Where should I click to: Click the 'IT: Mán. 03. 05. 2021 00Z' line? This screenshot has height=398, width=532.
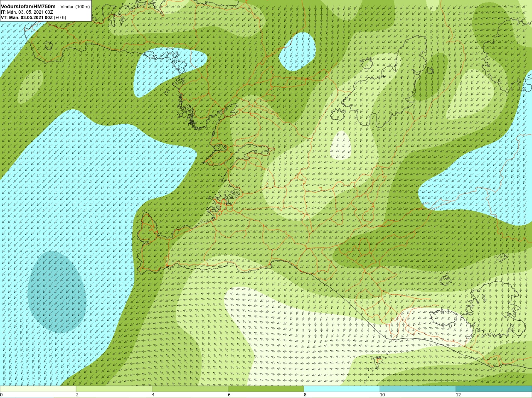pos(27,12)
